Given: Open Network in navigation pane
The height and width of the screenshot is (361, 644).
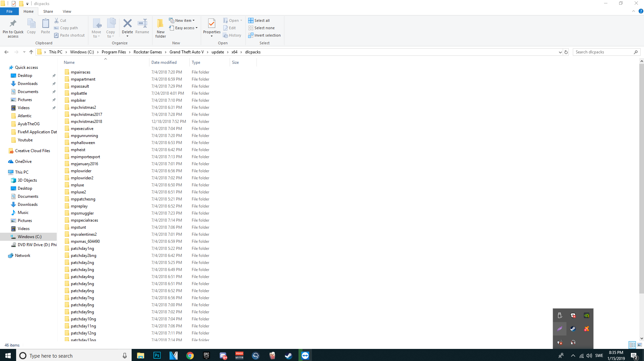Looking at the screenshot, I should coord(22,256).
